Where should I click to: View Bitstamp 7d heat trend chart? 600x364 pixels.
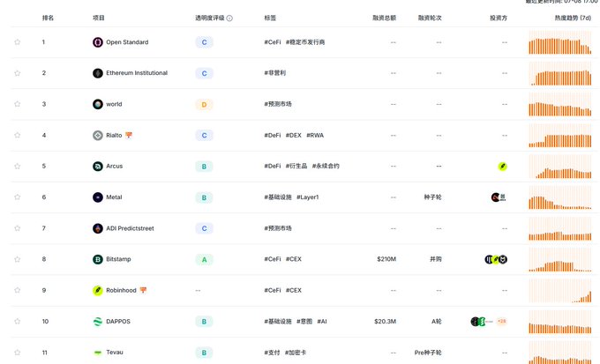(x=559, y=260)
